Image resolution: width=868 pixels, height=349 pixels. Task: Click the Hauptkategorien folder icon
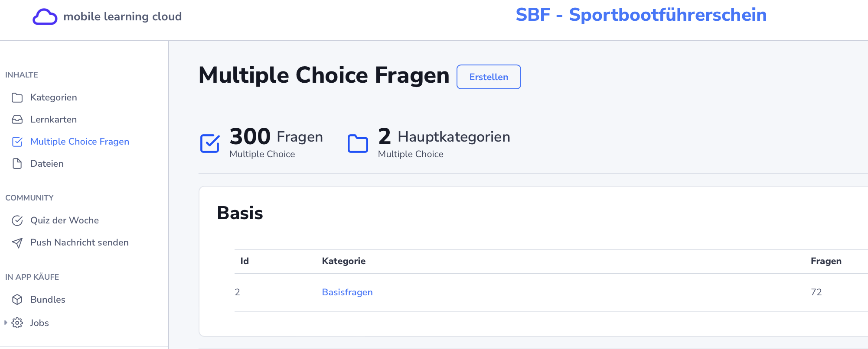click(358, 144)
